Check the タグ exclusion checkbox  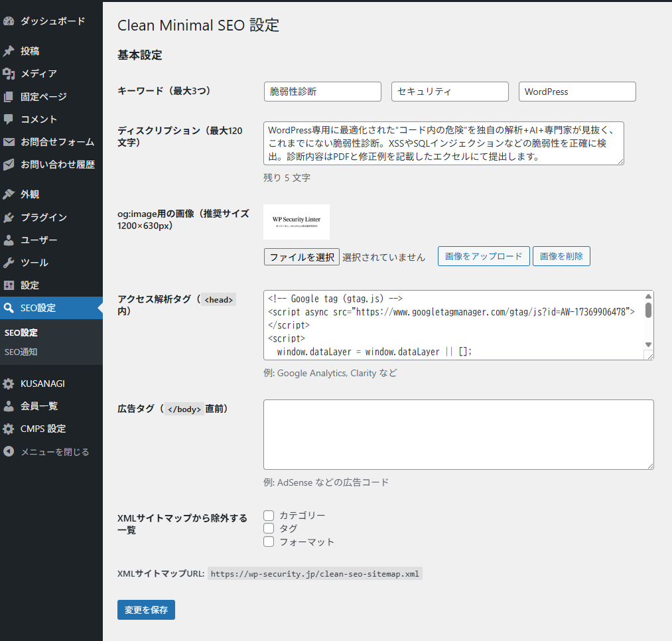click(x=269, y=528)
